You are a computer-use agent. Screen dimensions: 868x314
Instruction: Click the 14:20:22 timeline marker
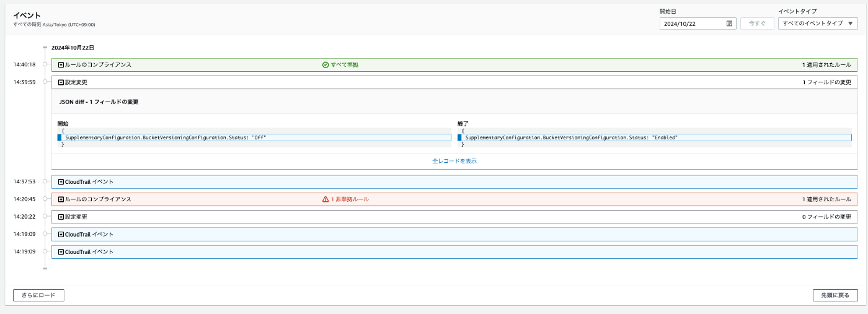(45, 217)
